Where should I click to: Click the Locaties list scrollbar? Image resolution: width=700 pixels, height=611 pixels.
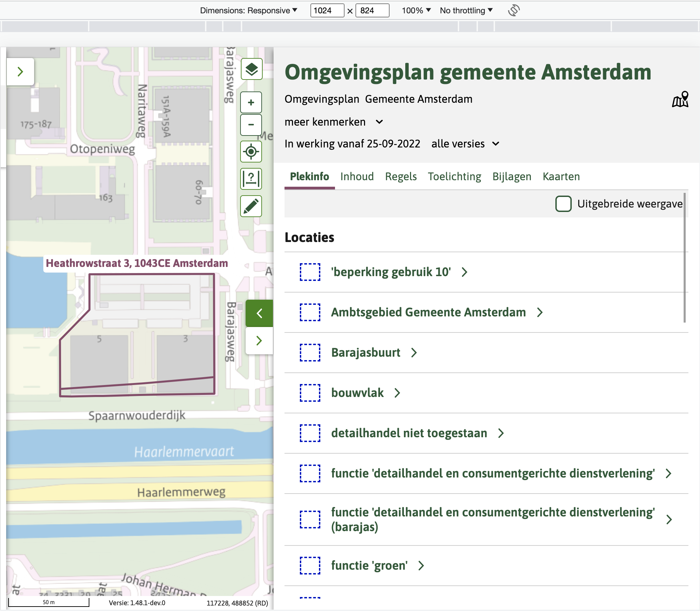pos(685,258)
